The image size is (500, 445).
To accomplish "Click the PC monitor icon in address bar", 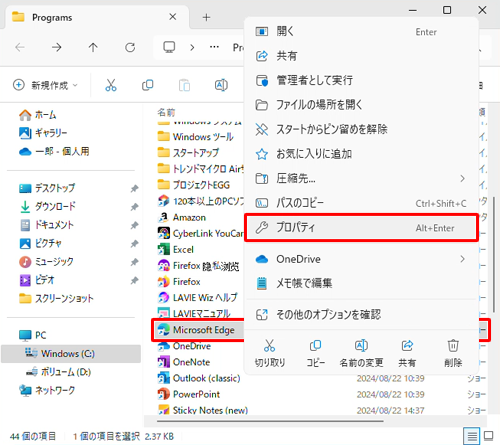I will (x=169, y=47).
